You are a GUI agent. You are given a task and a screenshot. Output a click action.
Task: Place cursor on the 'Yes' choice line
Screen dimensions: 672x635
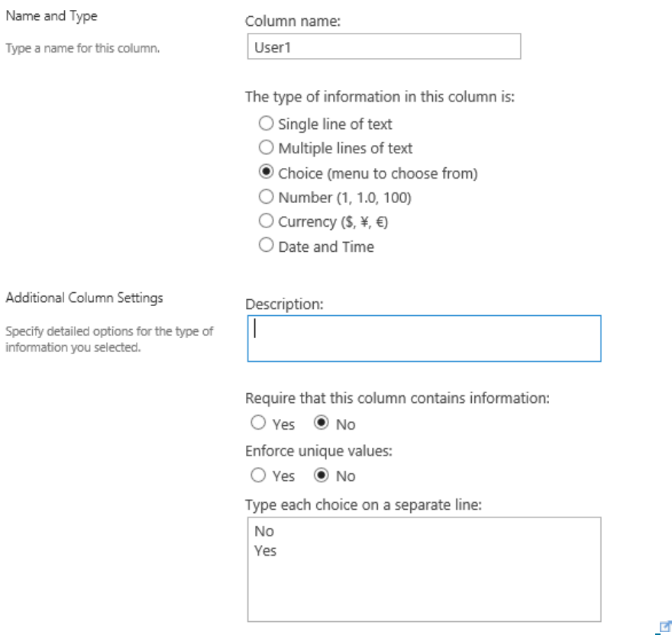point(267,550)
